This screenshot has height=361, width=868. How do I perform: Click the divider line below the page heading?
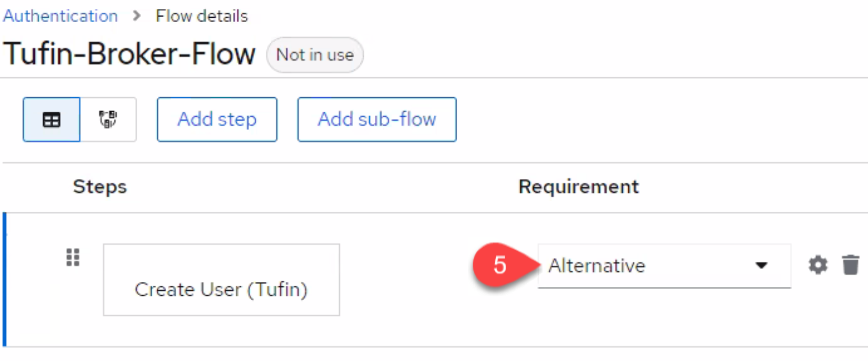point(434,78)
